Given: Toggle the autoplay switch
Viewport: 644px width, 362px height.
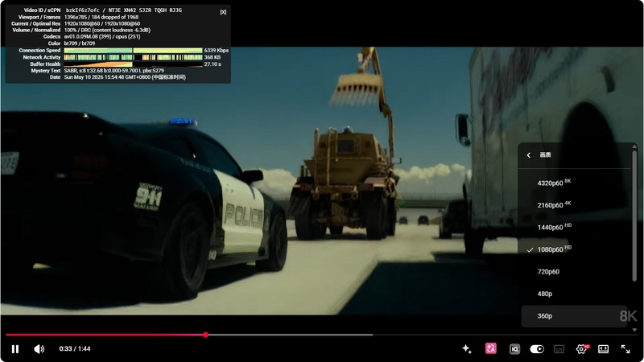Looking at the screenshot, I should pyautogui.click(x=537, y=349).
